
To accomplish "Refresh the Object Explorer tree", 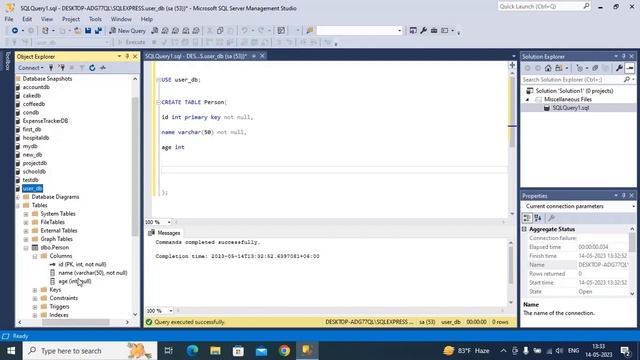I will (92, 68).
